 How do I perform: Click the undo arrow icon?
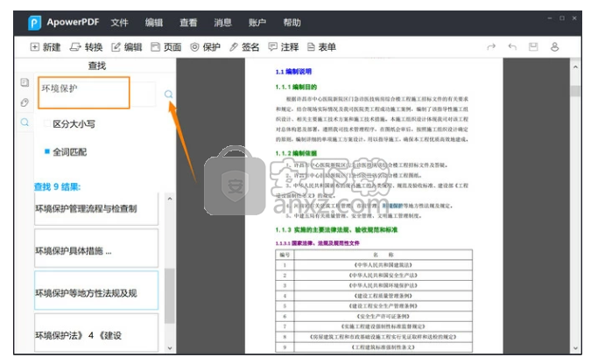(512, 47)
